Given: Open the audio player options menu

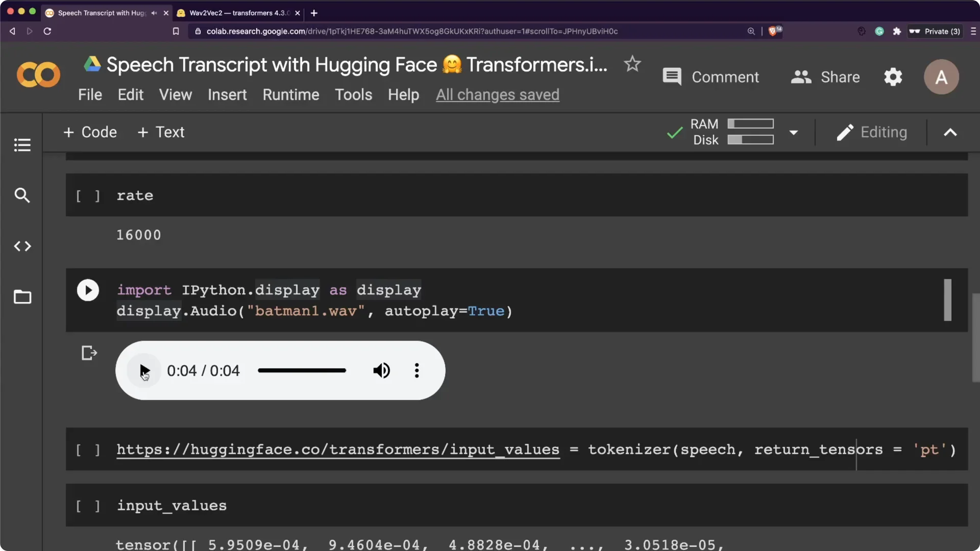Looking at the screenshot, I should [416, 370].
